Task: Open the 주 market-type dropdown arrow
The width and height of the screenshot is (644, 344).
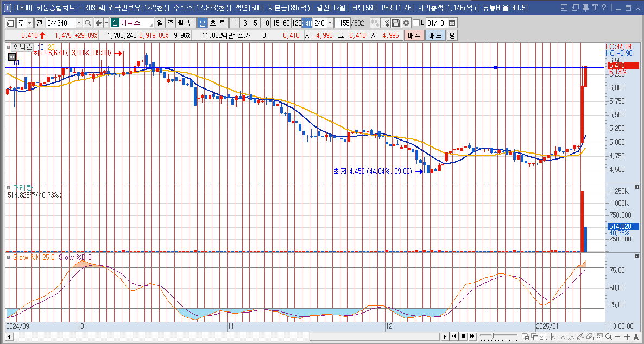Action: [x=29, y=23]
